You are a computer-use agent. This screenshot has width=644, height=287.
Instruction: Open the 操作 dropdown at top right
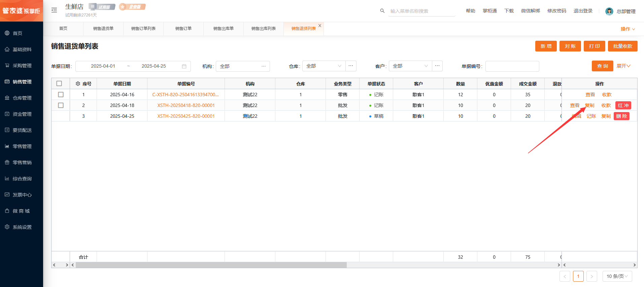pyautogui.click(x=628, y=29)
